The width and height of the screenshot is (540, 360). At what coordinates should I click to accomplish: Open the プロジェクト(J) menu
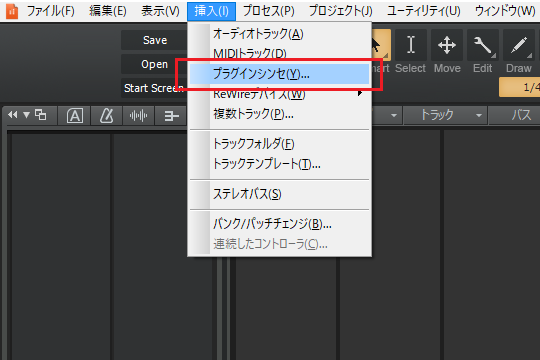click(x=340, y=11)
